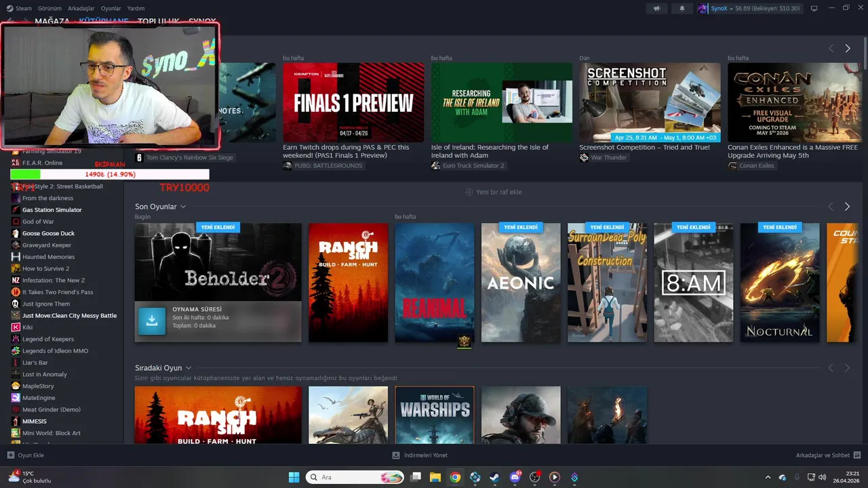This screenshot has width=868, height=488.
Task: Open File Explorer from the taskbar
Action: click(435, 477)
